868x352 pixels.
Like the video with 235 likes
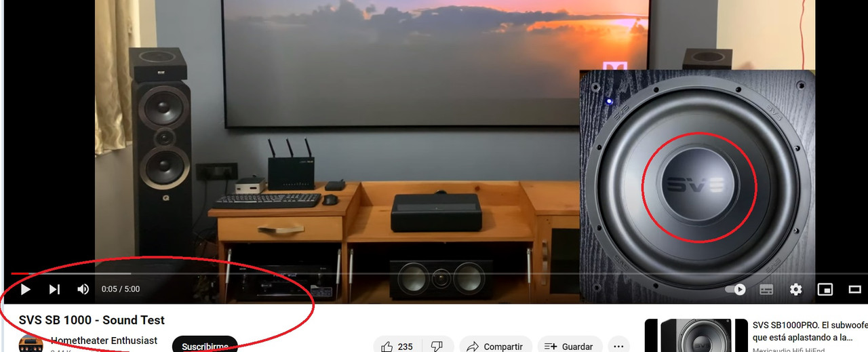pyautogui.click(x=397, y=346)
